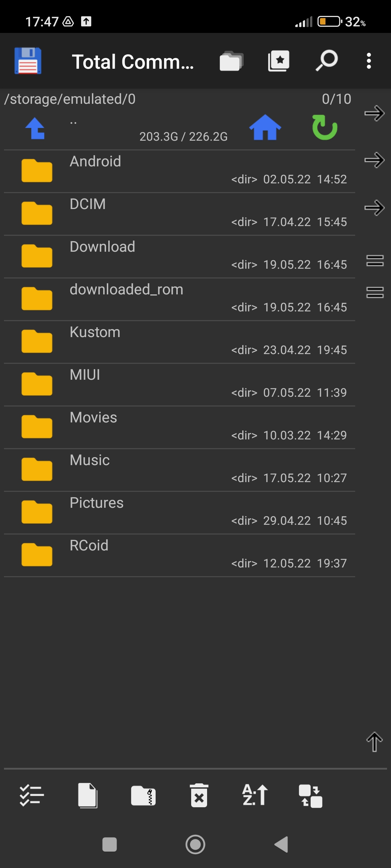This screenshot has width=391, height=868.
Task: Tap the zip archive folder icon
Action: (143, 796)
